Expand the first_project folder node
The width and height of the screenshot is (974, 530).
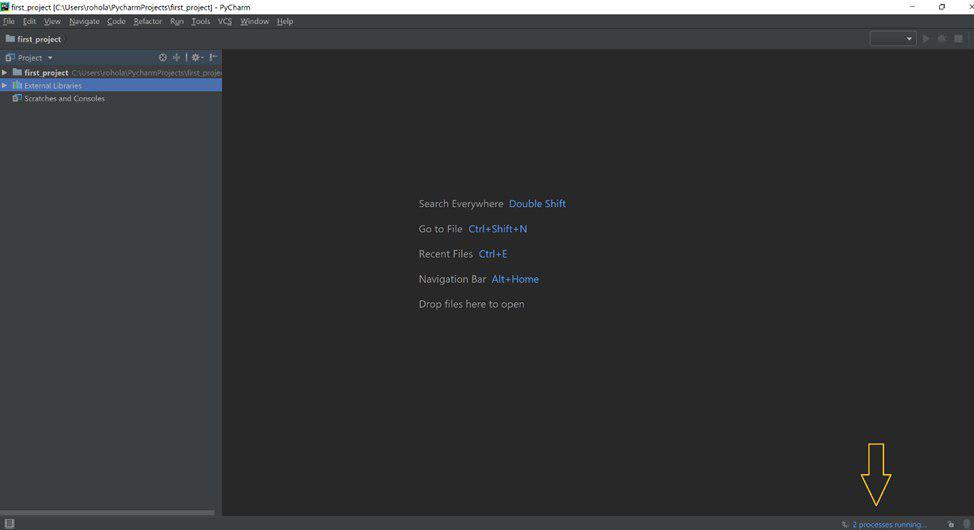pos(5,72)
